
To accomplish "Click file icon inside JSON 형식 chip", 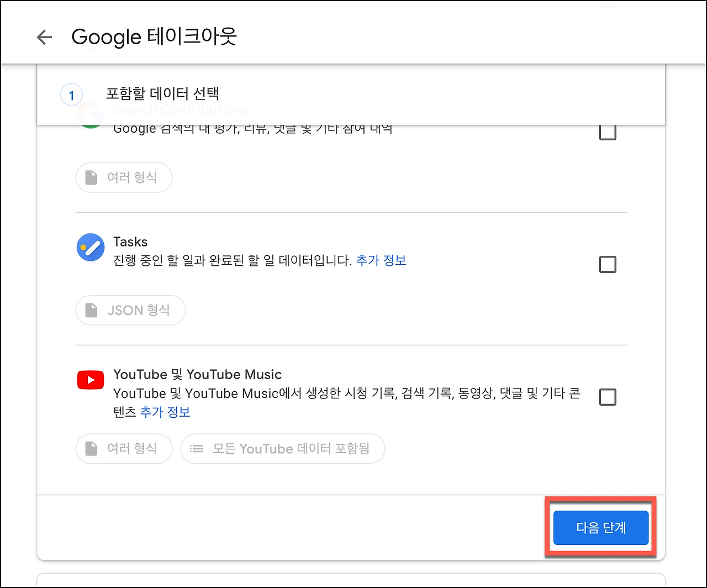I will coord(91,311).
